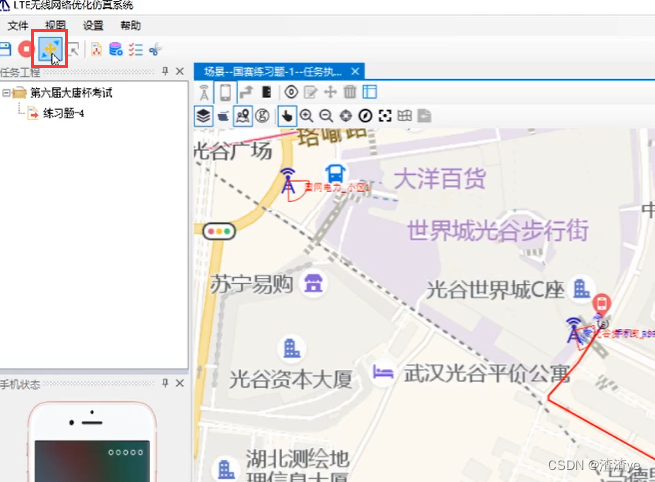The image size is (655, 482).
Task: Click the route arrow path tool
Action: coord(246,92)
